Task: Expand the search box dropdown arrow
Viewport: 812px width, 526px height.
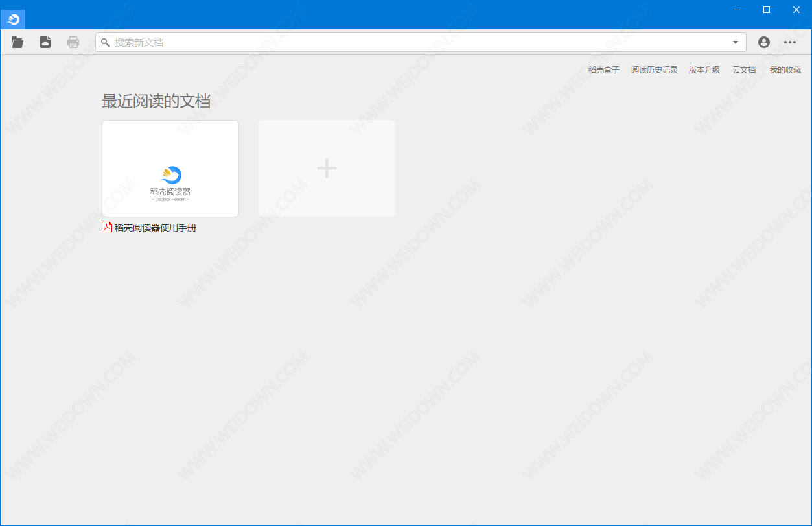Action: tap(736, 42)
